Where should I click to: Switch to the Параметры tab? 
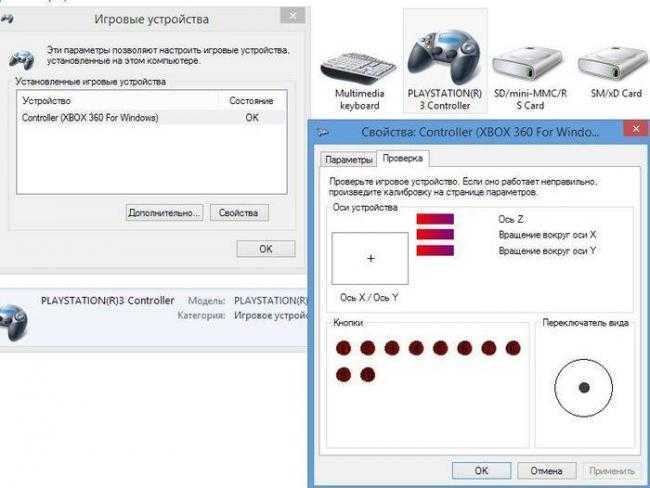(x=349, y=160)
